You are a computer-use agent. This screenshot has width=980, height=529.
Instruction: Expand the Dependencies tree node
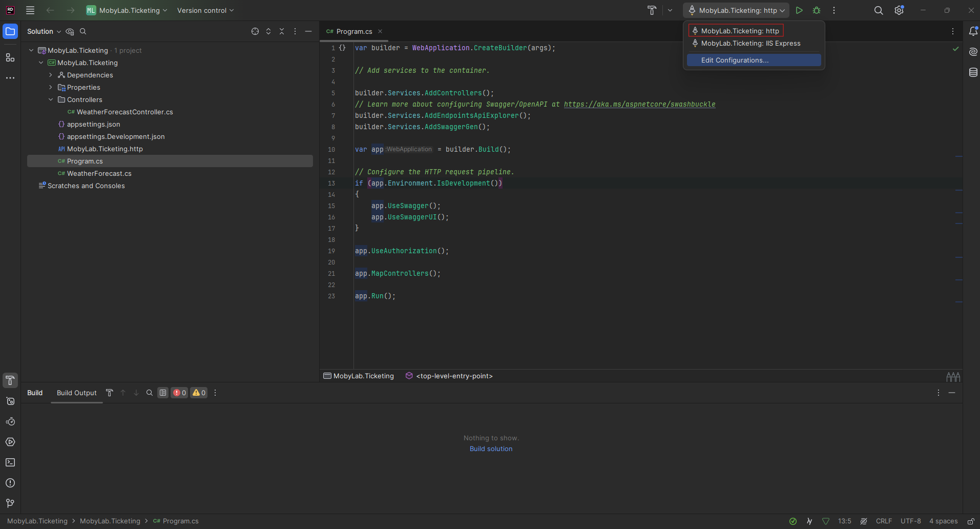[x=51, y=75]
